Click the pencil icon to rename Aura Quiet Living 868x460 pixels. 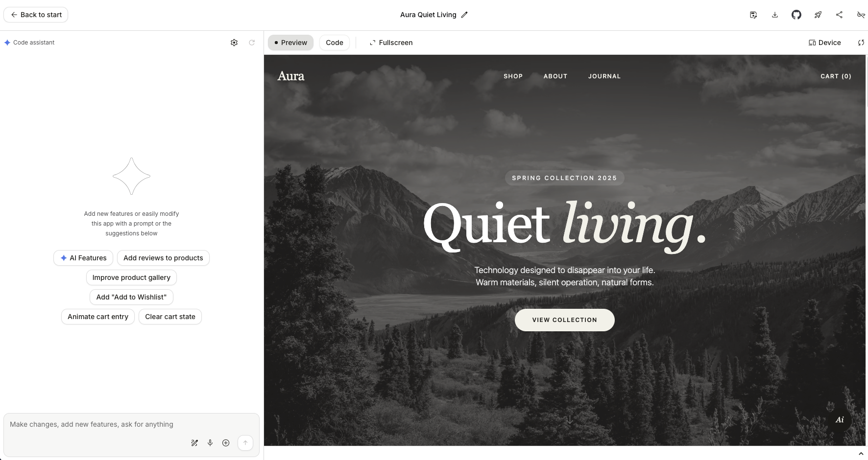464,15
